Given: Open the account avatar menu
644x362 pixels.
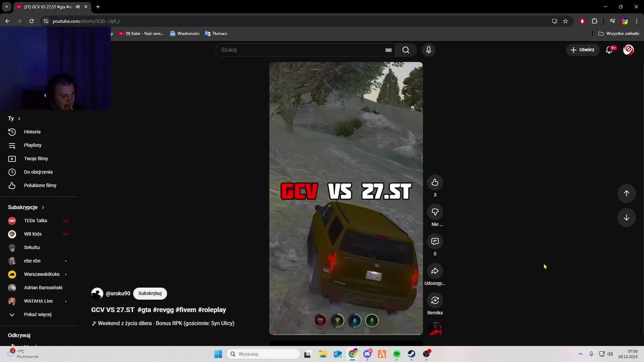Looking at the screenshot, I should tap(628, 50).
